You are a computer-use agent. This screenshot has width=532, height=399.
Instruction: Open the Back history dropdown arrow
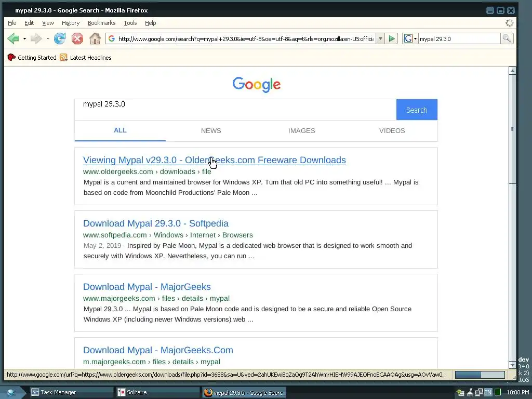[x=24, y=38]
